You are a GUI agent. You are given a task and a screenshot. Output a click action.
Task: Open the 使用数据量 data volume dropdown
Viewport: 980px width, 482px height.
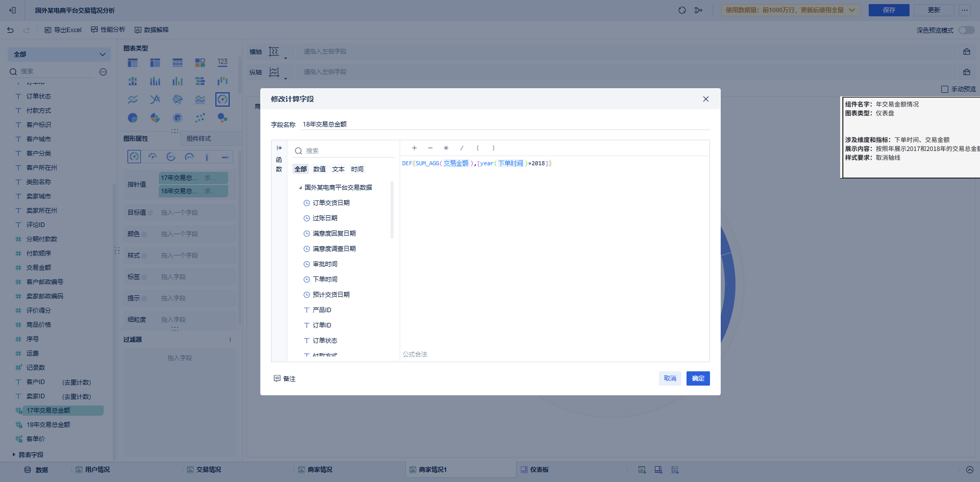(791, 10)
